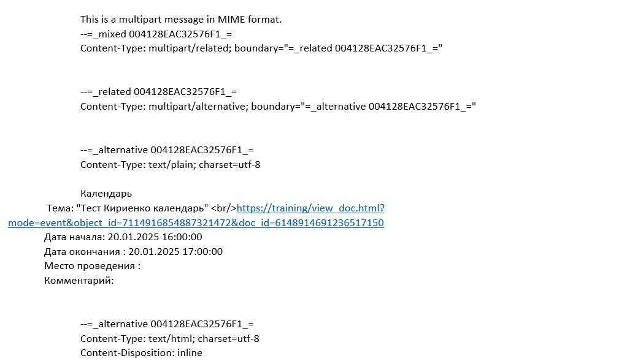Click the "Комментарий:" line
This screenshot has width=619, height=364.
(x=79, y=281)
